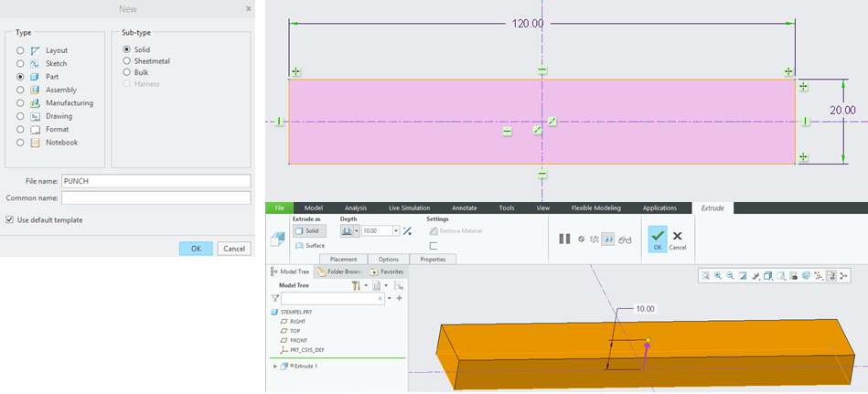Open the Analysis ribbon tab

pyautogui.click(x=356, y=208)
